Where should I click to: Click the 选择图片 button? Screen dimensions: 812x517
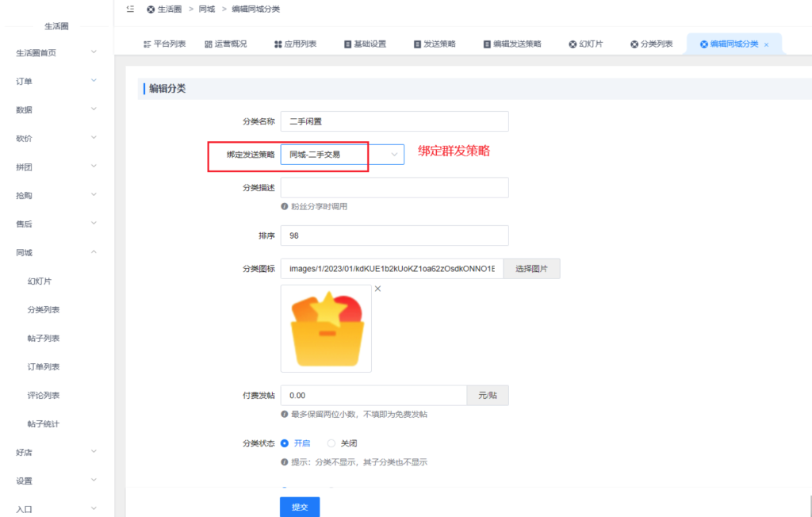(x=531, y=269)
